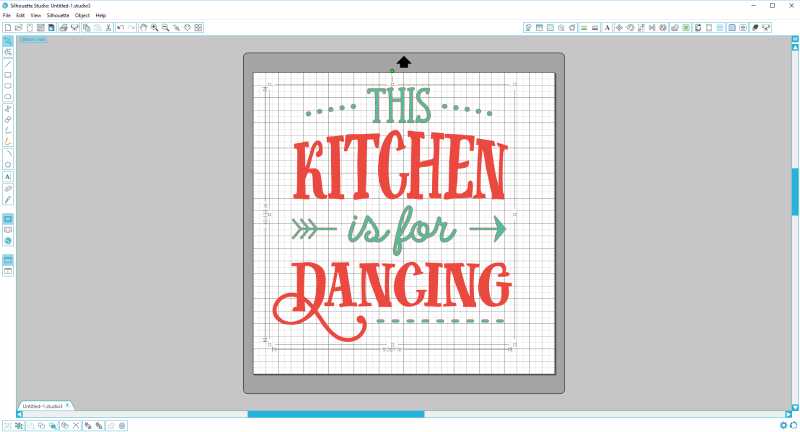Create a new document with New icon
Viewport: 800px width, 432px height.
pyautogui.click(x=8, y=28)
